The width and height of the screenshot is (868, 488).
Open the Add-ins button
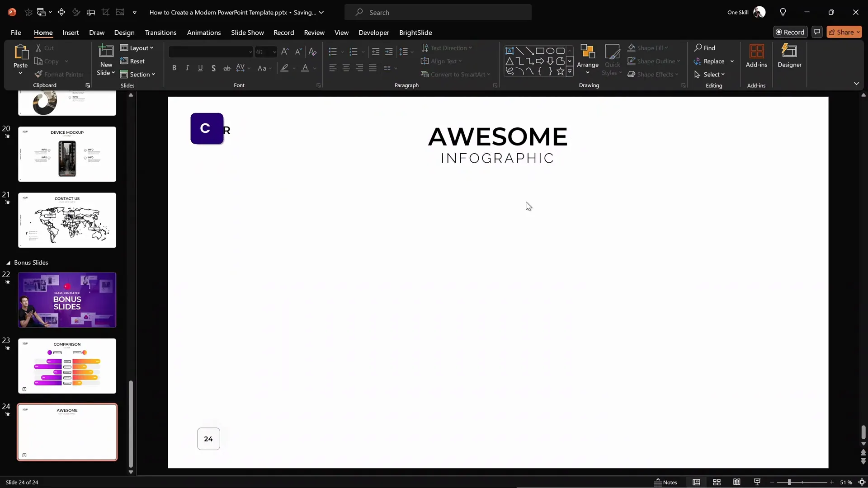coord(756,56)
